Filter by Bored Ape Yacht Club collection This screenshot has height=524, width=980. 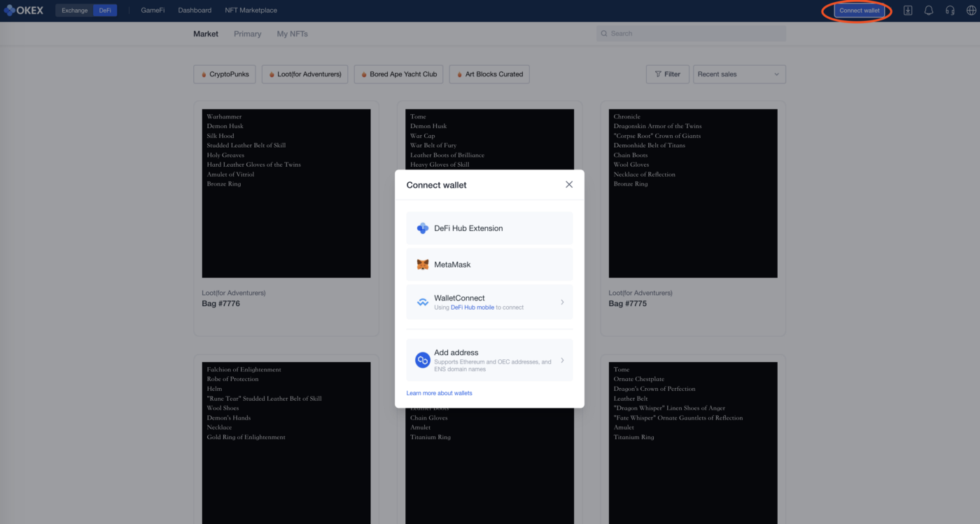pyautogui.click(x=398, y=74)
